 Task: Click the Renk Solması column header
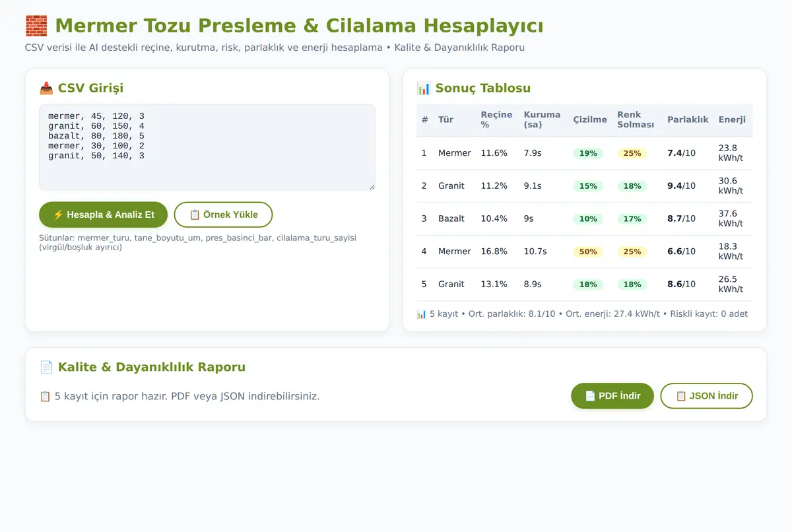pos(636,119)
